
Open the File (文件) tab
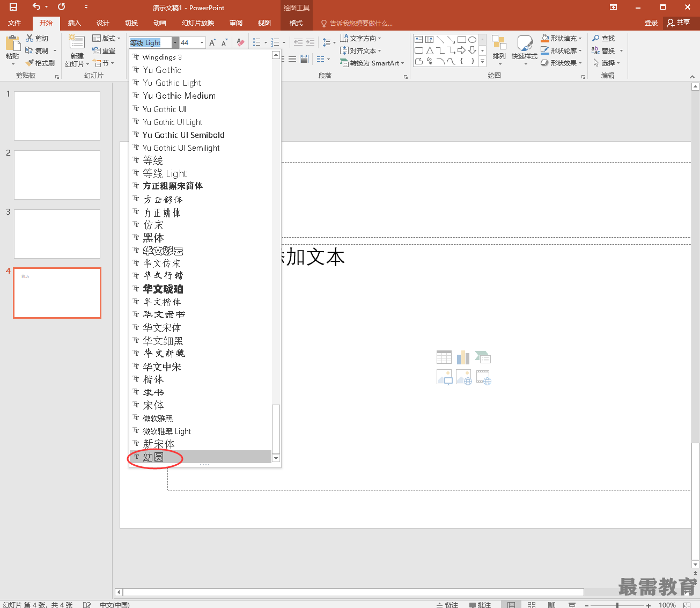click(x=14, y=23)
